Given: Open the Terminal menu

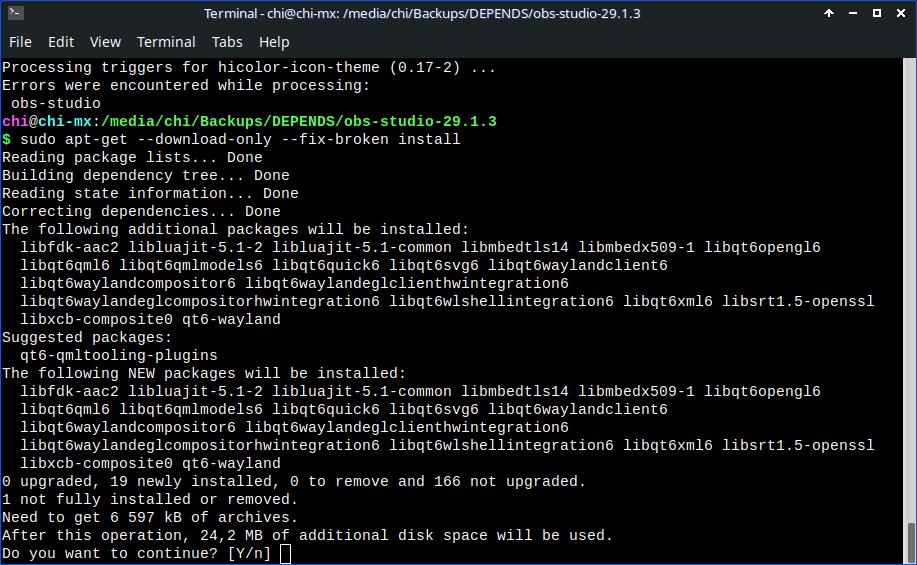Looking at the screenshot, I should click(x=166, y=42).
